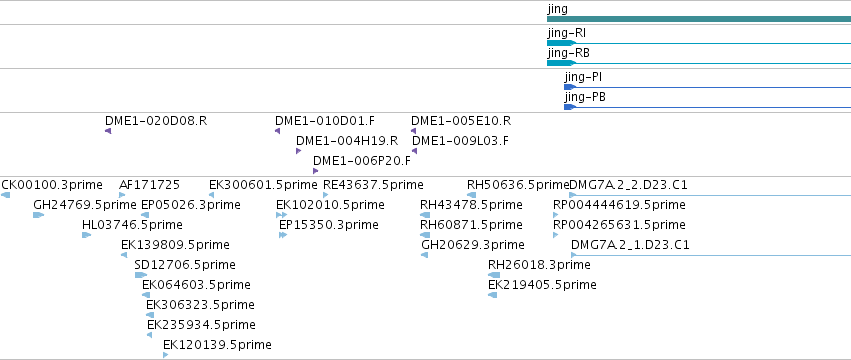Click the DME1-004H19.R purple arrow
This screenshot has width=851, height=360.
[299, 151]
